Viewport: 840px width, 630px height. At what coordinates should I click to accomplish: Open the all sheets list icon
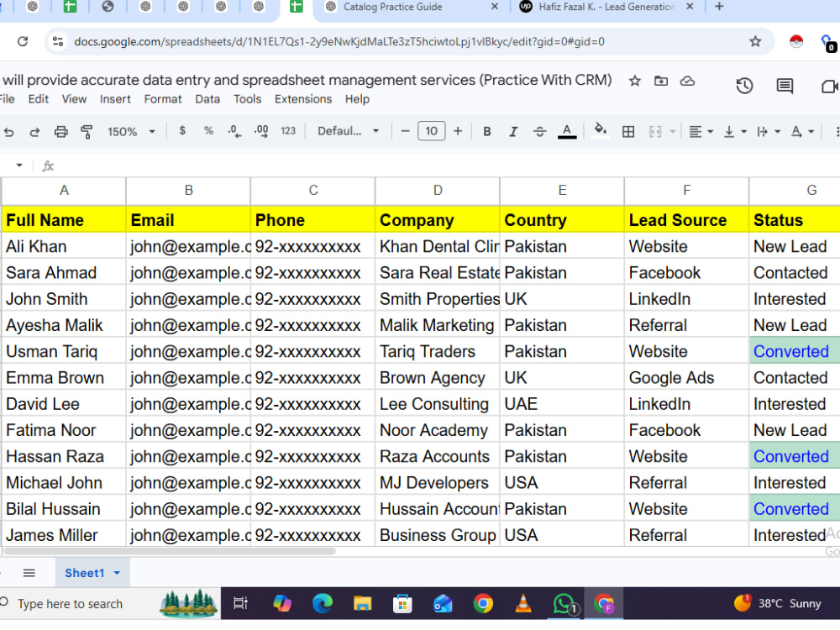(29, 573)
